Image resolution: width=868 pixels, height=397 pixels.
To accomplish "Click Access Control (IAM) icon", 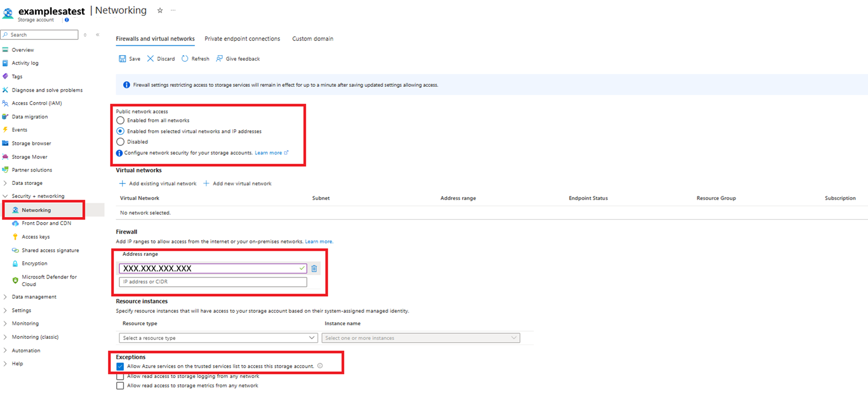I will [5, 103].
